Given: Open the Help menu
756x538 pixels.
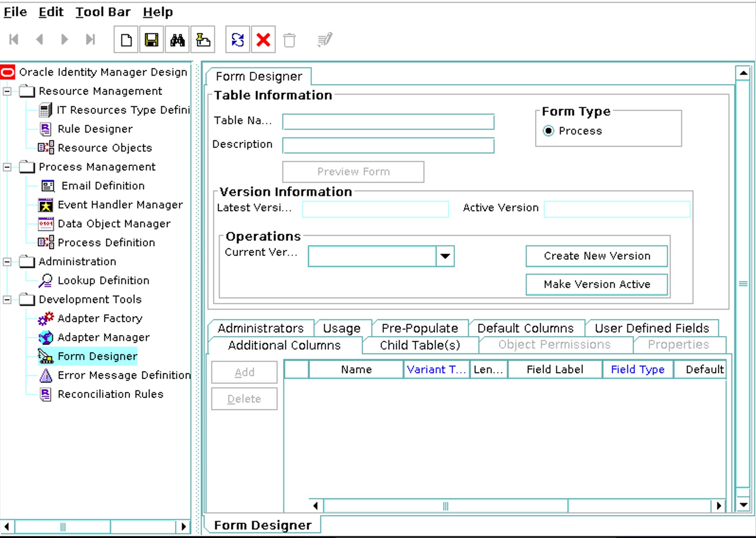Looking at the screenshot, I should click(158, 12).
